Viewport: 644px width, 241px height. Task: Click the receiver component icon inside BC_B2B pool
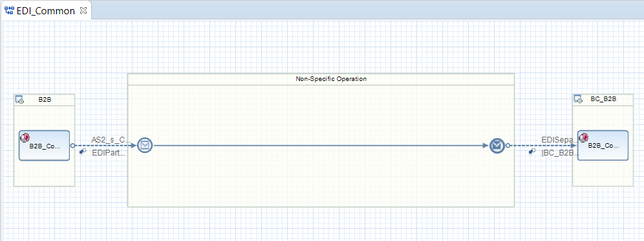583,137
